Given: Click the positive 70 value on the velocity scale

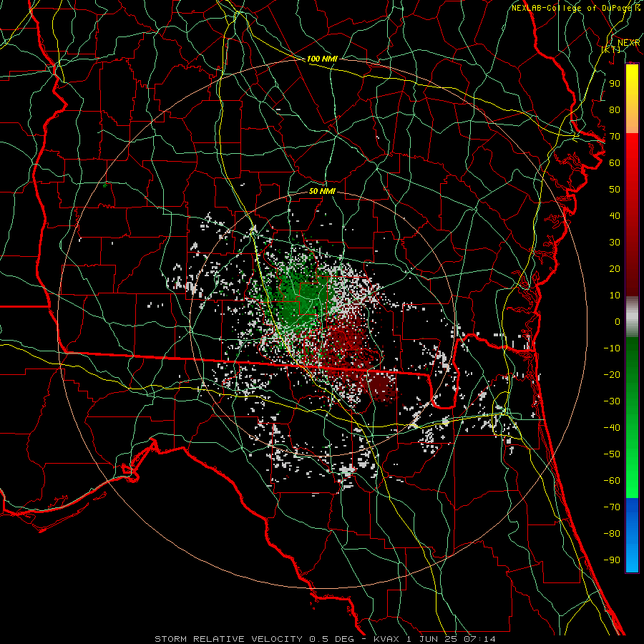Looking at the screenshot, I should tap(615, 137).
